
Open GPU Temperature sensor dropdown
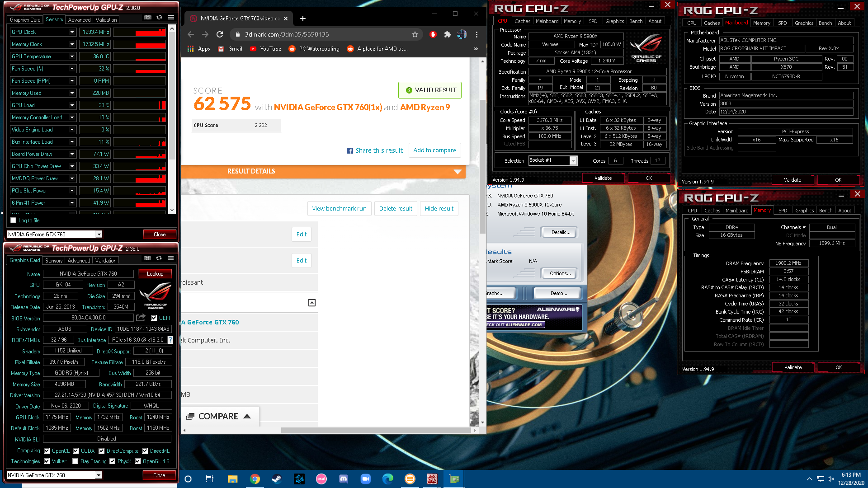[72, 56]
